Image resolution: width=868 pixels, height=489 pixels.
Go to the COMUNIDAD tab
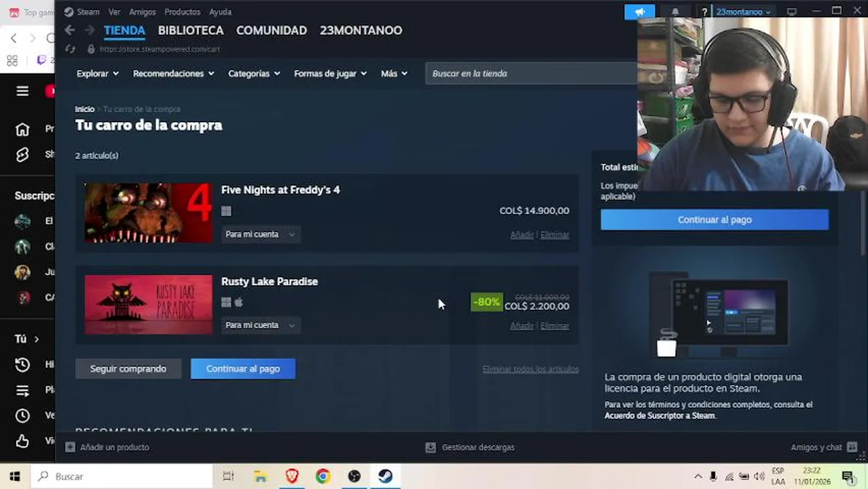[271, 31]
